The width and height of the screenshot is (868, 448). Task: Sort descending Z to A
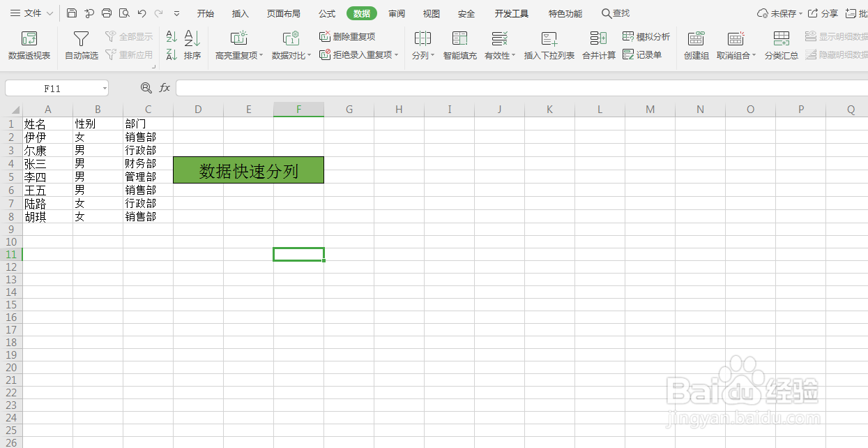pyautogui.click(x=172, y=54)
